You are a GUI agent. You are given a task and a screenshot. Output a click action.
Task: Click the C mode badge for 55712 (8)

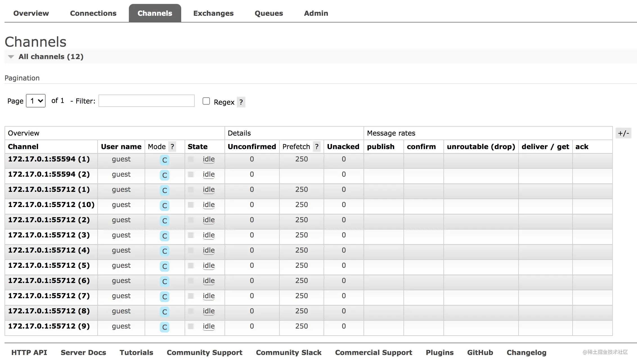point(165,312)
